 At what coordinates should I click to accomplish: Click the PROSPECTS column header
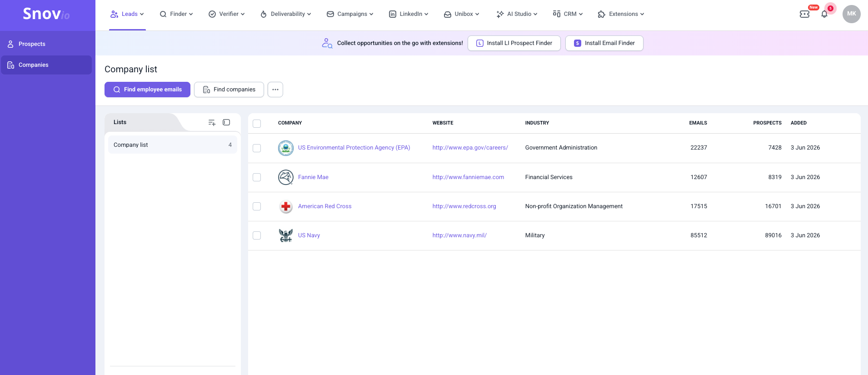tap(768, 123)
